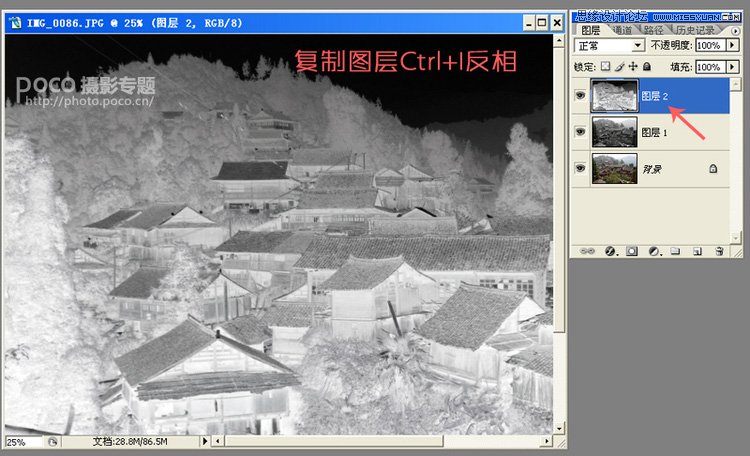Click the document icon in IMG_0086.JPG title bar
This screenshot has height=456, width=750.
click(x=15, y=23)
